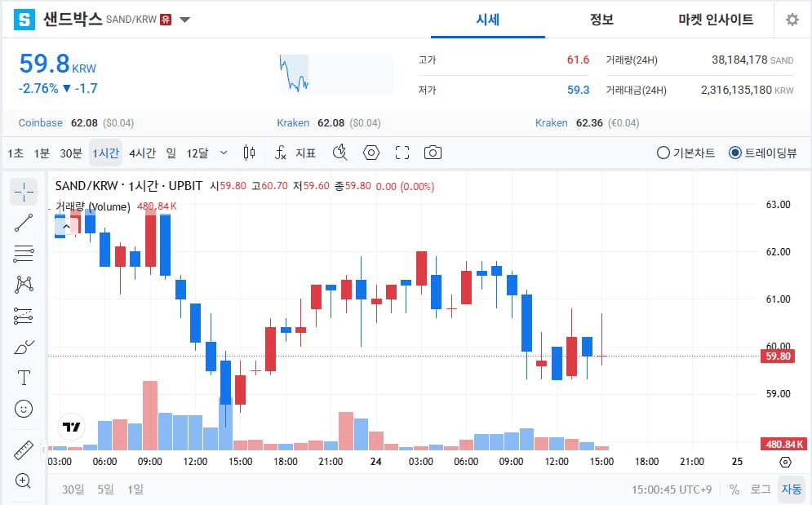Viewport: 812px width, 505px height.
Task: Open the settings gear icon
Action: coord(792,20)
